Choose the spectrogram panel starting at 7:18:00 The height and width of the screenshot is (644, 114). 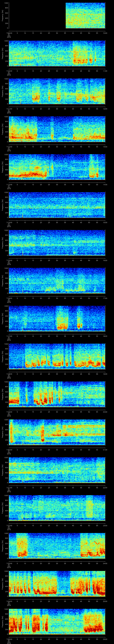[57, 356]
